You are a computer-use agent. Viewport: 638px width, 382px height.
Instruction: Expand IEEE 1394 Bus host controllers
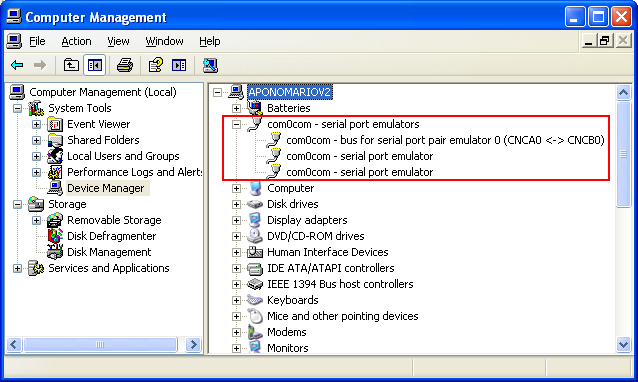click(236, 284)
